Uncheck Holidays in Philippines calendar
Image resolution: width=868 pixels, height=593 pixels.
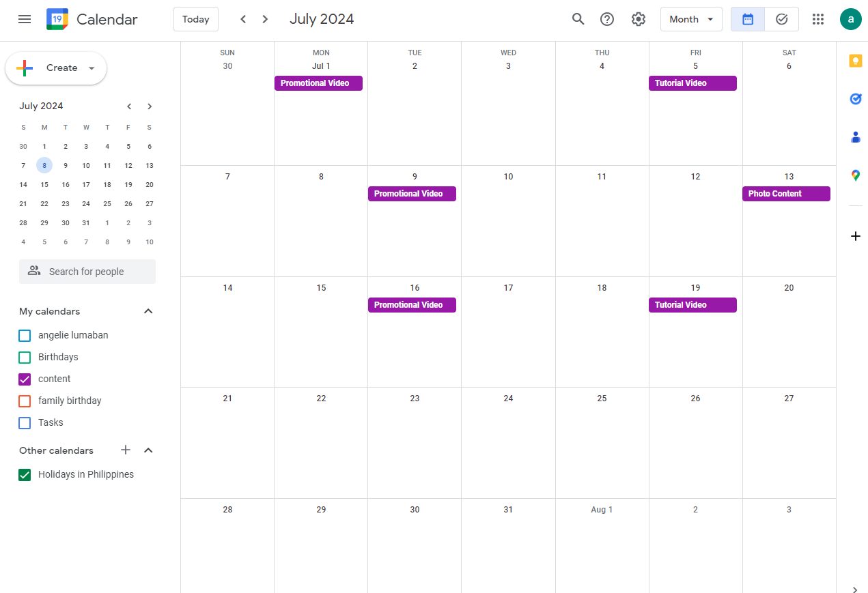click(25, 474)
